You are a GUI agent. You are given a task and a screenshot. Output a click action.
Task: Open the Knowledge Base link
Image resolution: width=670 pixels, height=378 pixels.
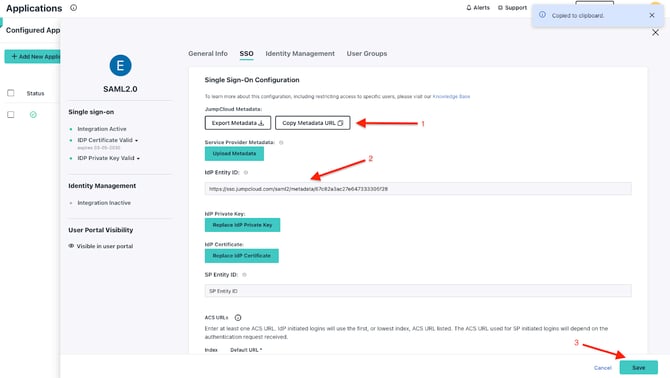pyautogui.click(x=451, y=97)
